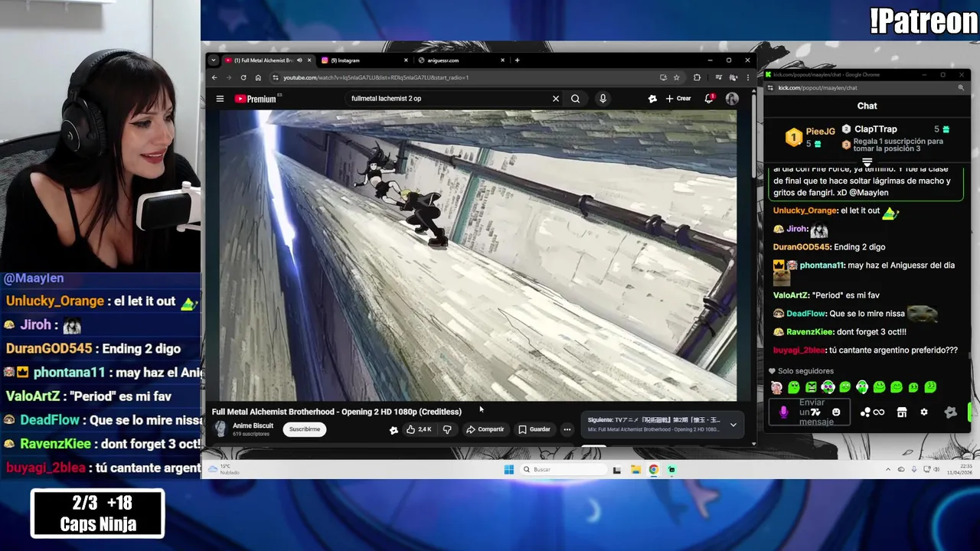This screenshot has height=551, width=980.
Task: Collapse the Kick chat leaderboard handle
Action: [x=867, y=161]
